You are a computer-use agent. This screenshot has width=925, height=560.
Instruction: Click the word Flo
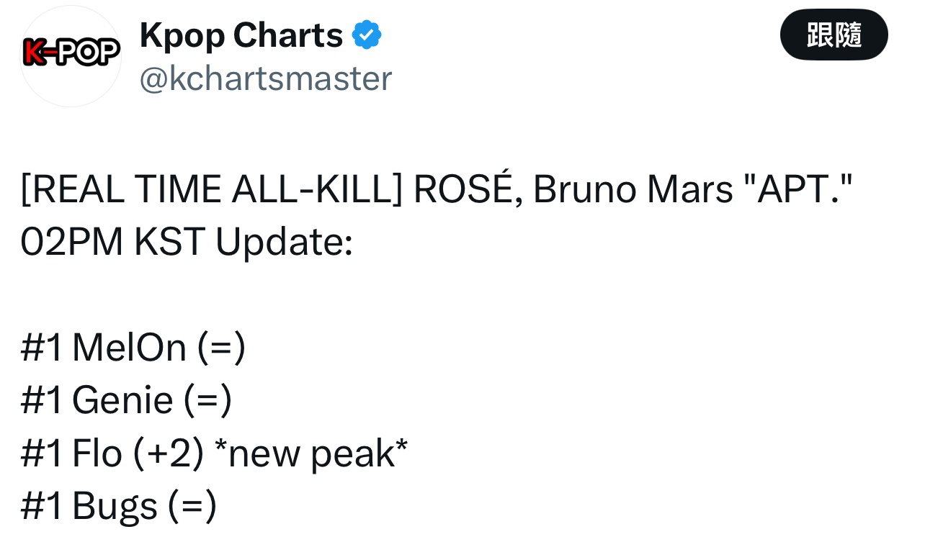(97, 453)
